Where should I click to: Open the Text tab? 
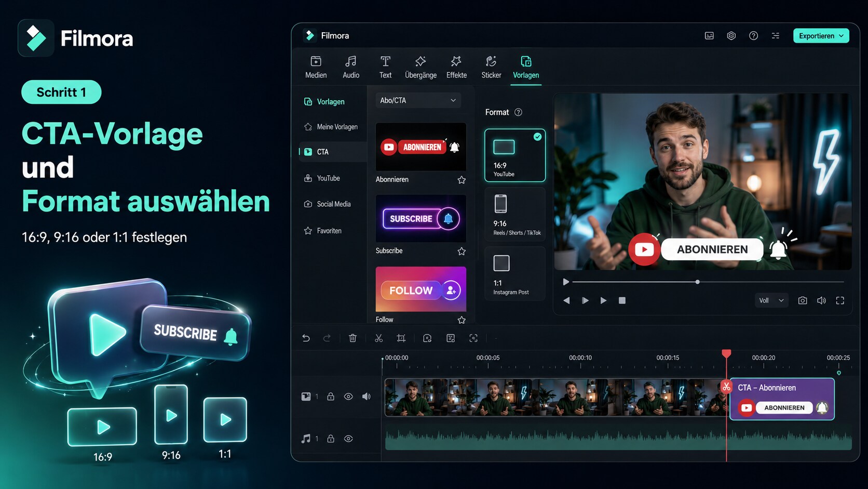(385, 68)
